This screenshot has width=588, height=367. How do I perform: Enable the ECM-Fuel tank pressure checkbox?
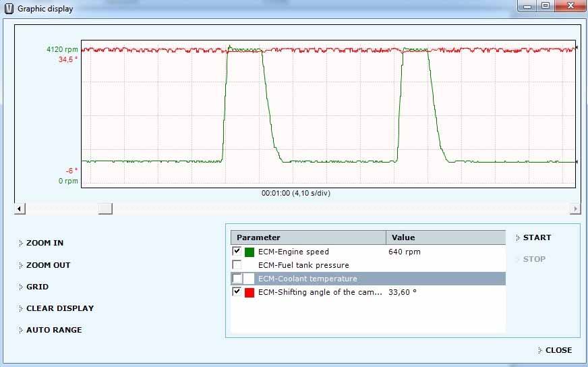(237, 265)
